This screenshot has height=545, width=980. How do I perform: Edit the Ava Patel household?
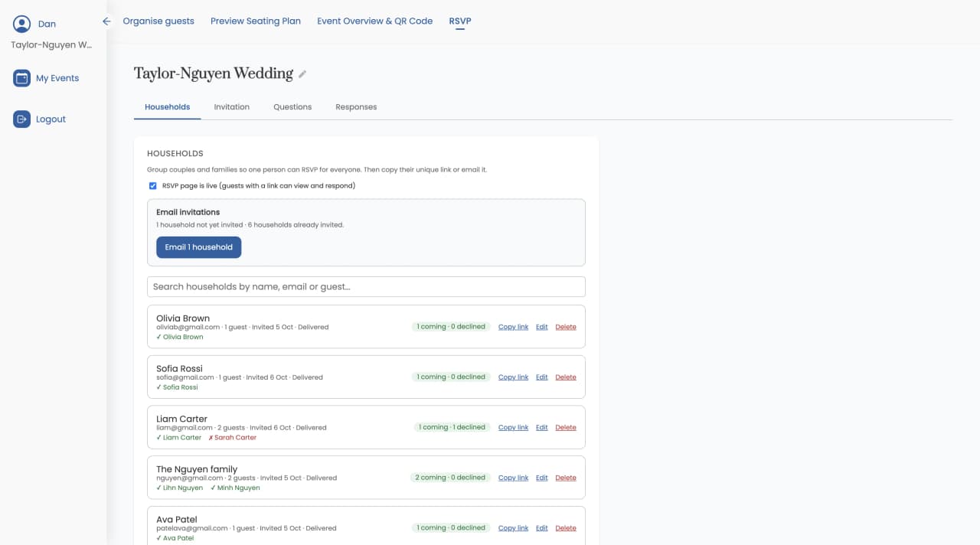(x=542, y=528)
